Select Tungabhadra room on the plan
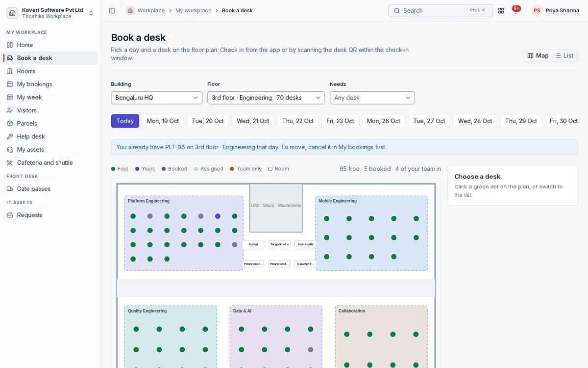Viewport: 588px width, 368px height. [279, 244]
